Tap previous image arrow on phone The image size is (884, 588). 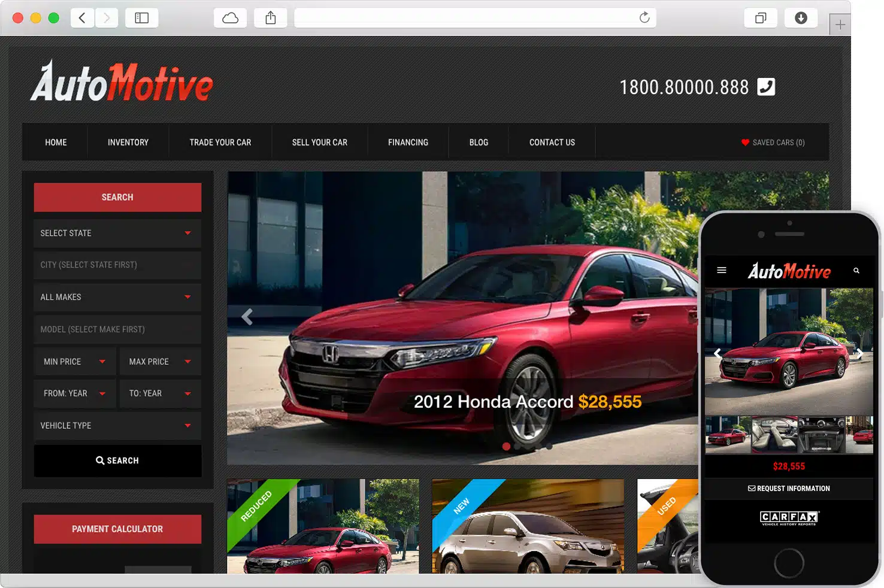(718, 353)
